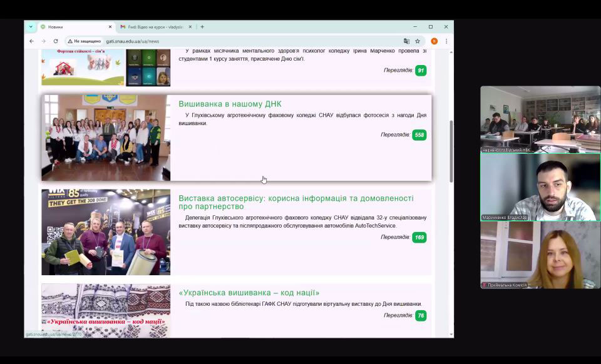
Task: Select the classroom participant video tile
Action: 540,119
